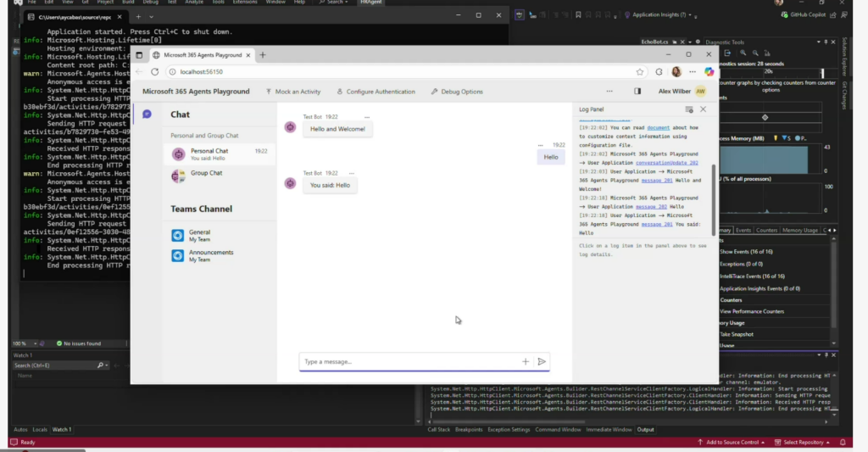Switch to Memory Usage tab in Diagnostic Tools

[799, 231]
